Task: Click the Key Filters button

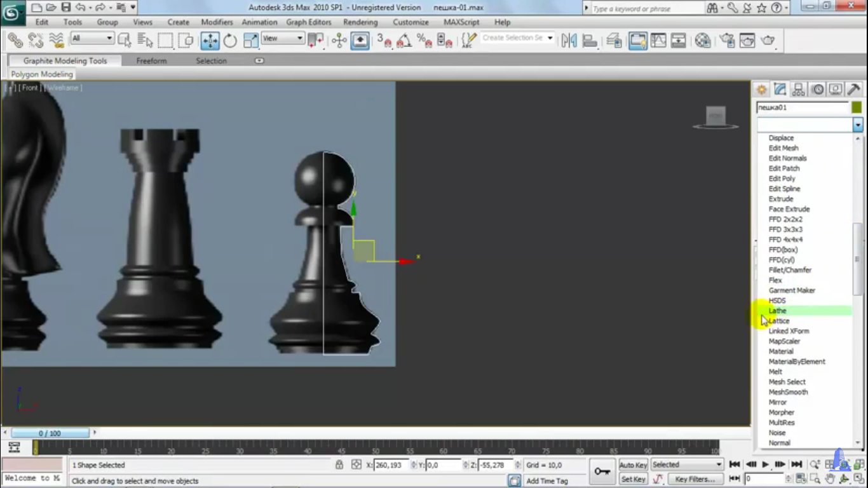Action: pyautogui.click(x=695, y=479)
